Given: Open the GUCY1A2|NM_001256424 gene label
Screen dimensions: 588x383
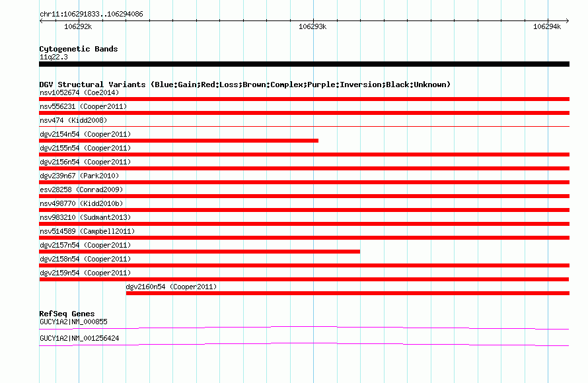Looking at the screenshot, I should [x=79, y=338].
